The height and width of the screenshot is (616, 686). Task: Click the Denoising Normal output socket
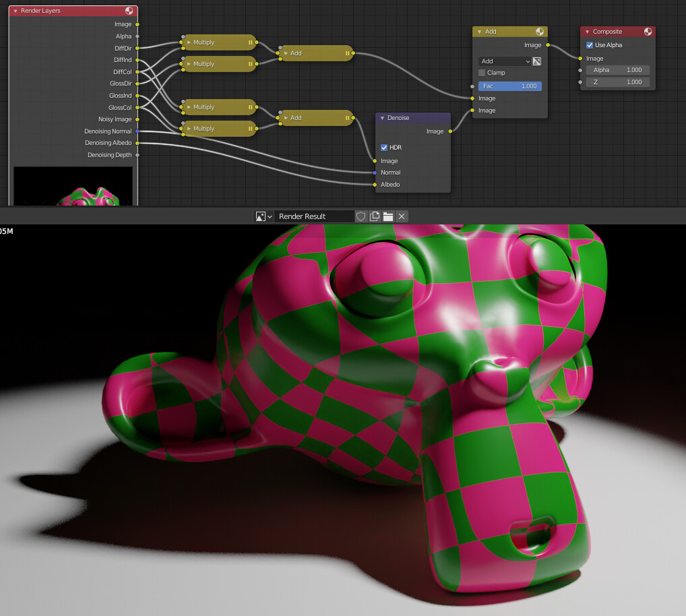click(x=137, y=131)
